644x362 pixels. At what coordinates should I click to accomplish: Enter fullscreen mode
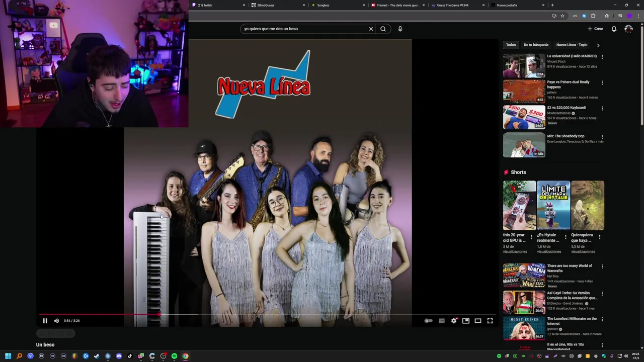click(x=490, y=321)
